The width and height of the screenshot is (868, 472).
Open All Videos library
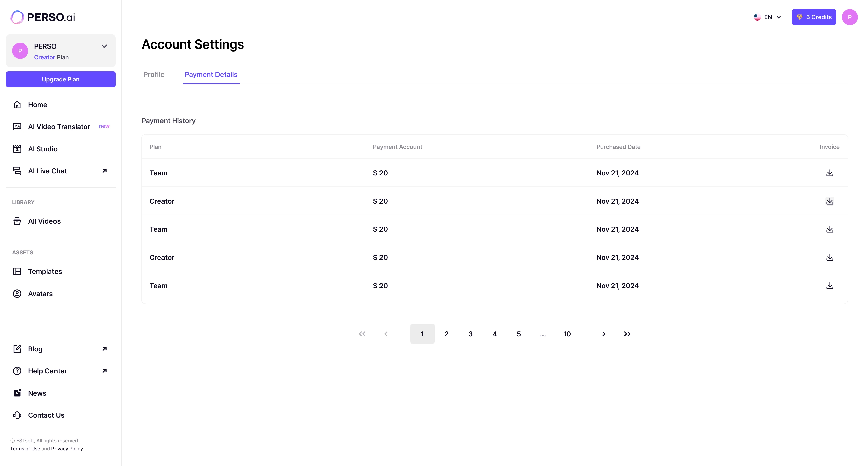pyautogui.click(x=61, y=221)
